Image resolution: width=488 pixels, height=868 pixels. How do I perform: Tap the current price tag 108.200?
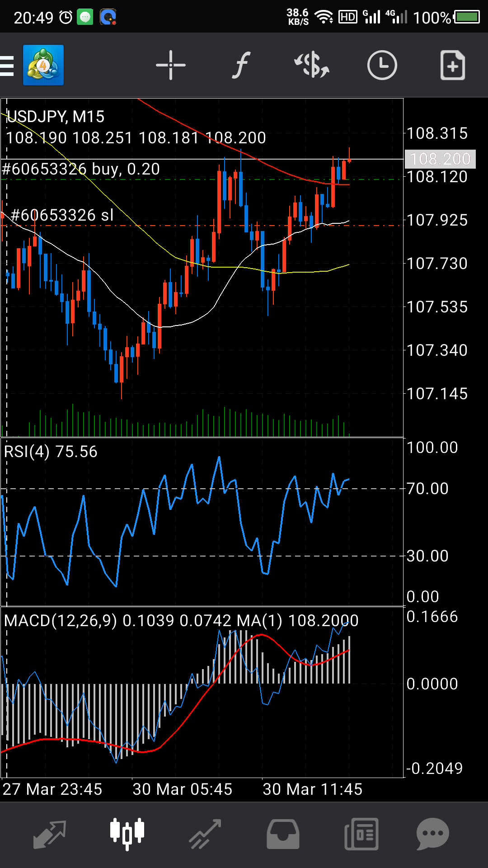(x=440, y=159)
